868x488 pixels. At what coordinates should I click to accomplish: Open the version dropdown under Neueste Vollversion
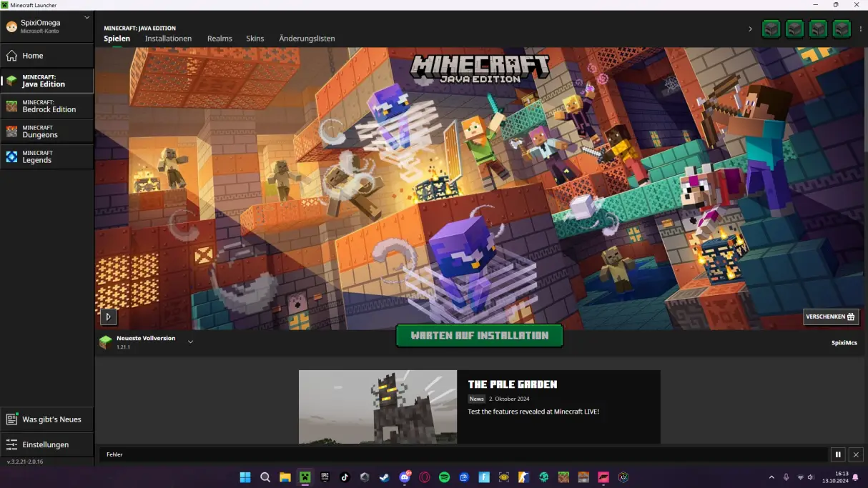tap(190, 342)
